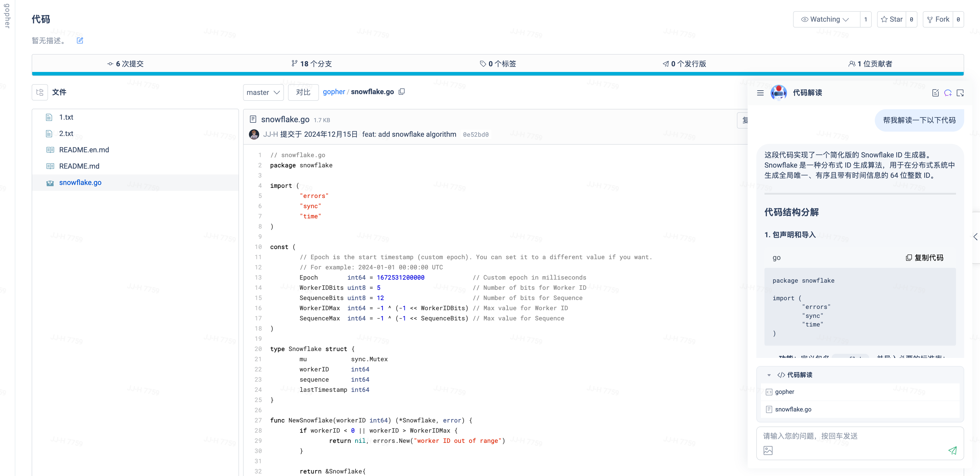Screen dimensions: 980x476
Task: Click the question input field
Action: [860, 436]
